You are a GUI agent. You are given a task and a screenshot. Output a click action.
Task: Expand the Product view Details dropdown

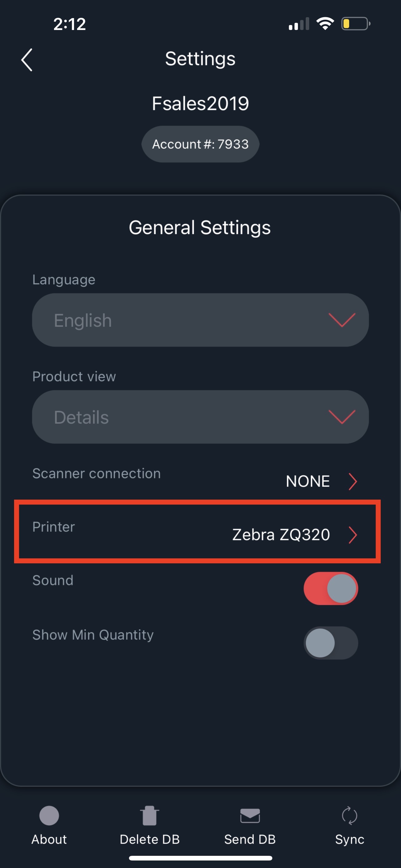point(200,417)
